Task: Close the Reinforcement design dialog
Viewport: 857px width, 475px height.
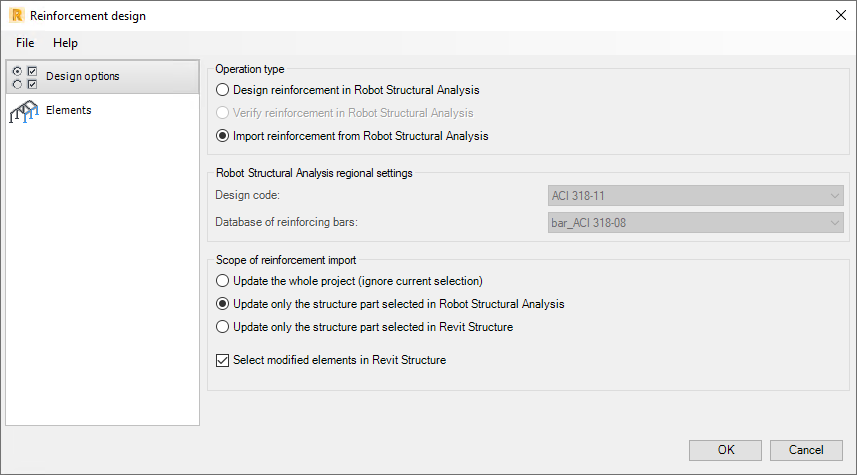Action: pyautogui.click(x=839, y=15)
